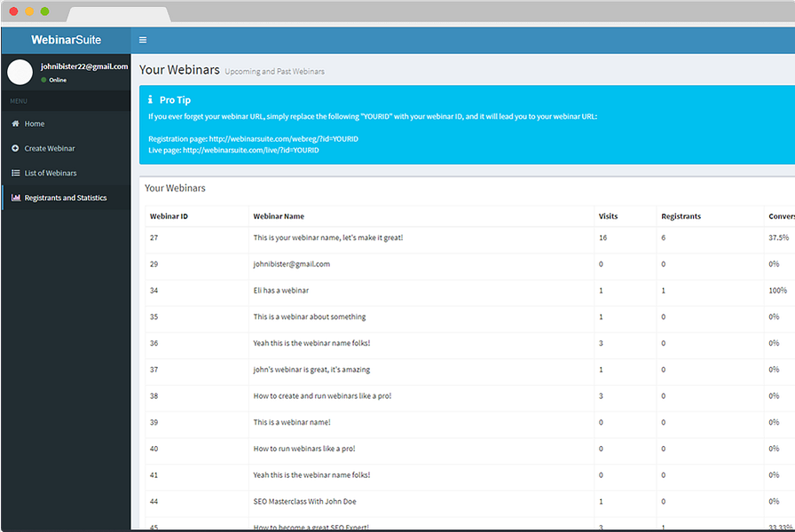Click visits value 16 for webinar 27
The width and height of the screenshot is (795, 532).
[x=602, y=238]
